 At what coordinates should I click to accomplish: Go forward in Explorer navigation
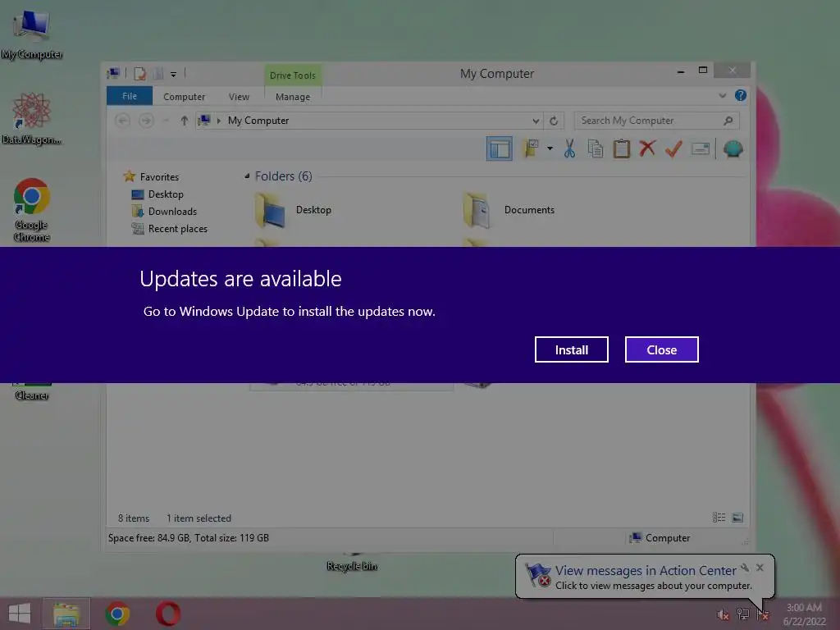[146, 121]
